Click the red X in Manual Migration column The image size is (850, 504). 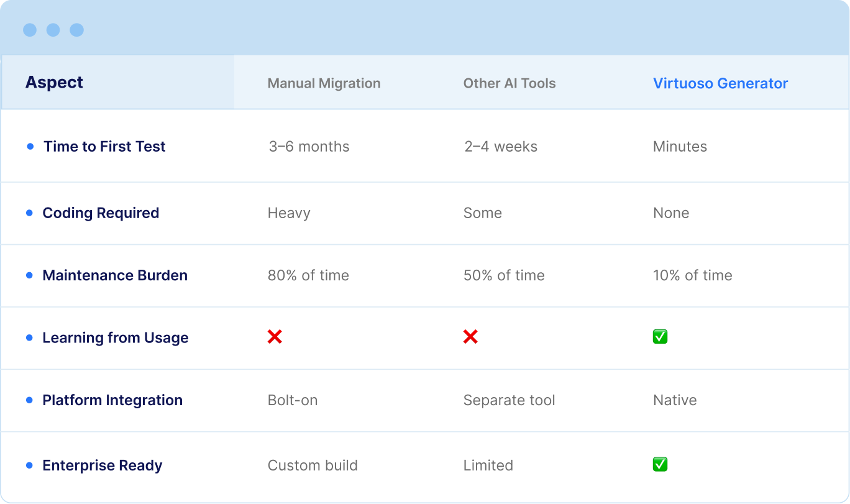275,337
